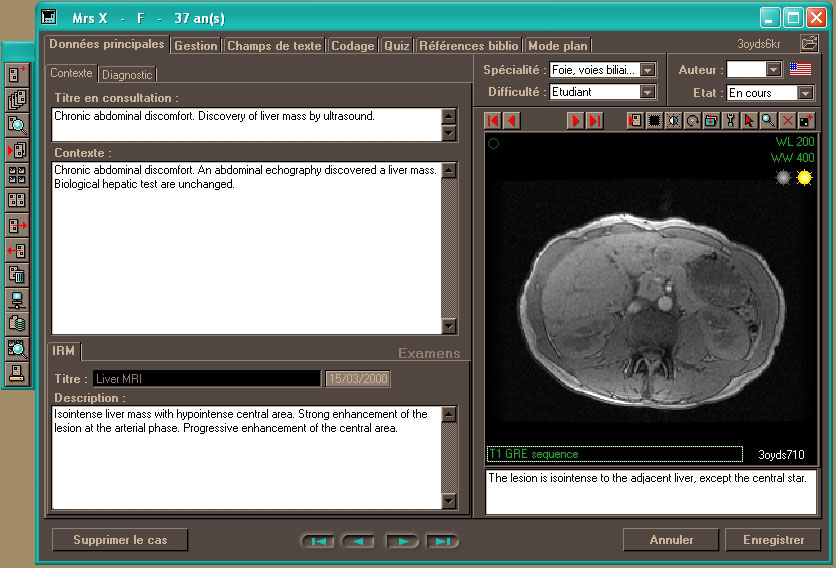Open the stacked cases list icon

[x=17, y=100]
